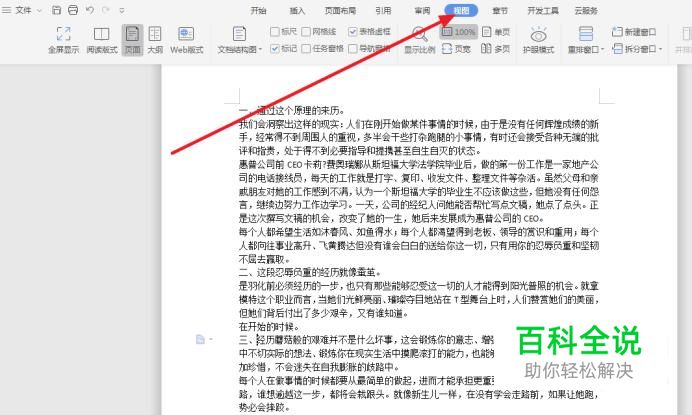Switch to 阅读版式 reading layout
The height and width of the screenshot is (415, 692).
coord(102,40)
